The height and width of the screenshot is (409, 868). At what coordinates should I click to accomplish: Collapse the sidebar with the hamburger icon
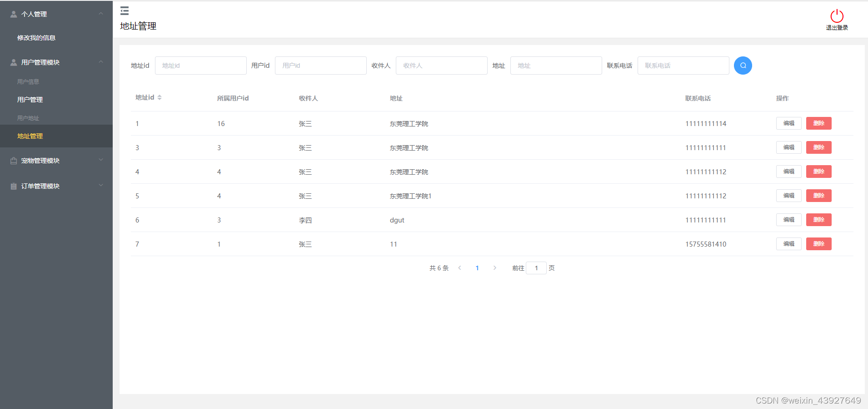coord(125,10)
